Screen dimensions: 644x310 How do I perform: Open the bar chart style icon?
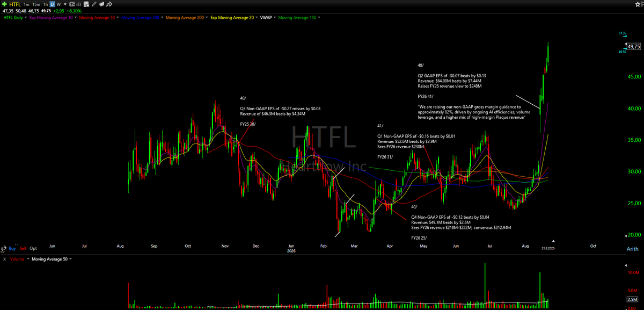click(78, 4)
